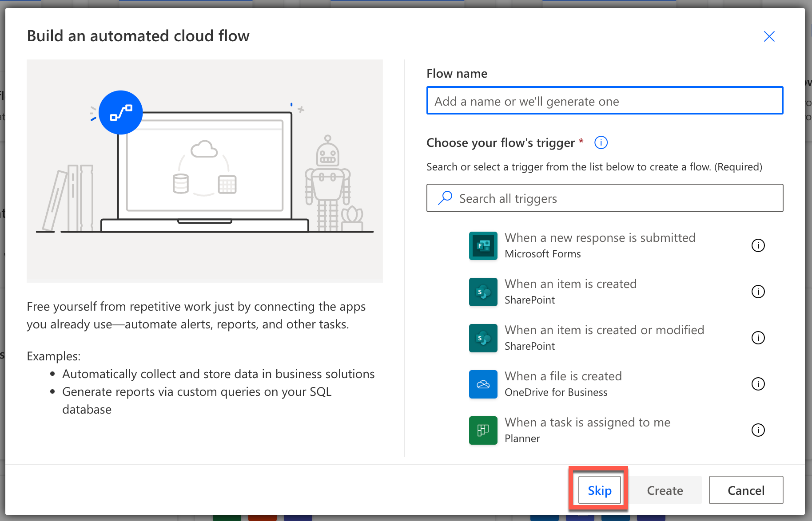The width and height of the screenshot is (812, 521).
Task: Show info for SharePoint item created trigger
Action: point(758,292)
